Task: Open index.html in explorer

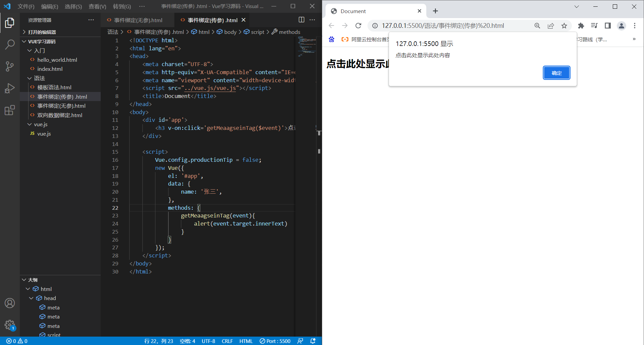Action: [x=50, y=69]
